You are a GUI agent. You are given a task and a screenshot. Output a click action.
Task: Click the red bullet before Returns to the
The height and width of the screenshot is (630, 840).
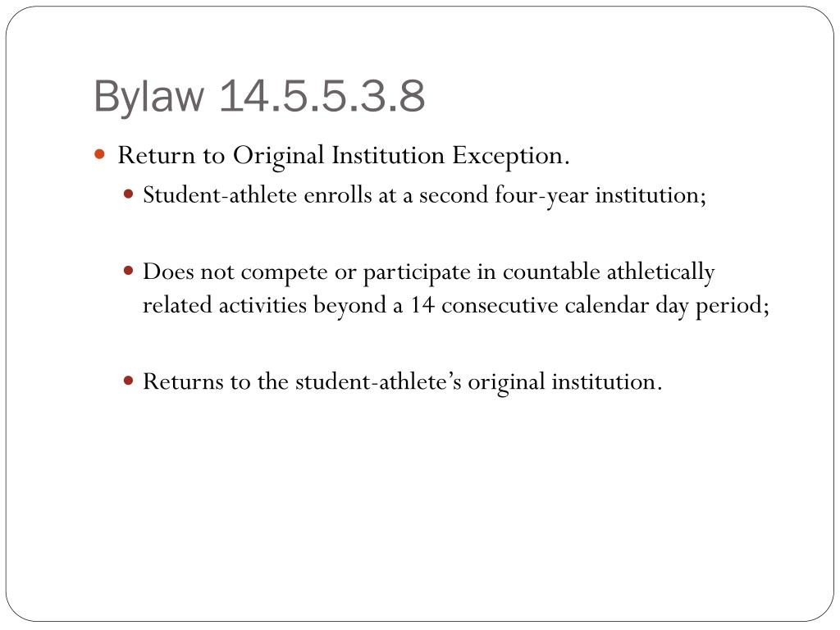click(128, 381)
